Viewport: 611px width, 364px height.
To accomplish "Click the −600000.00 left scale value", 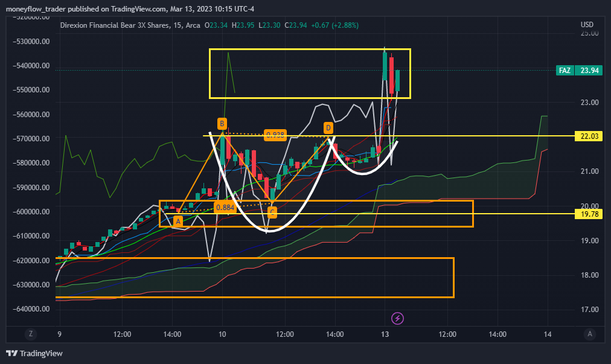I will (x=31, y=212).
